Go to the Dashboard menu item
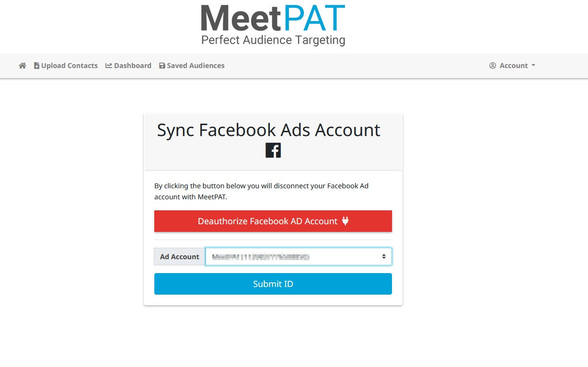 [x=132, y=66]
